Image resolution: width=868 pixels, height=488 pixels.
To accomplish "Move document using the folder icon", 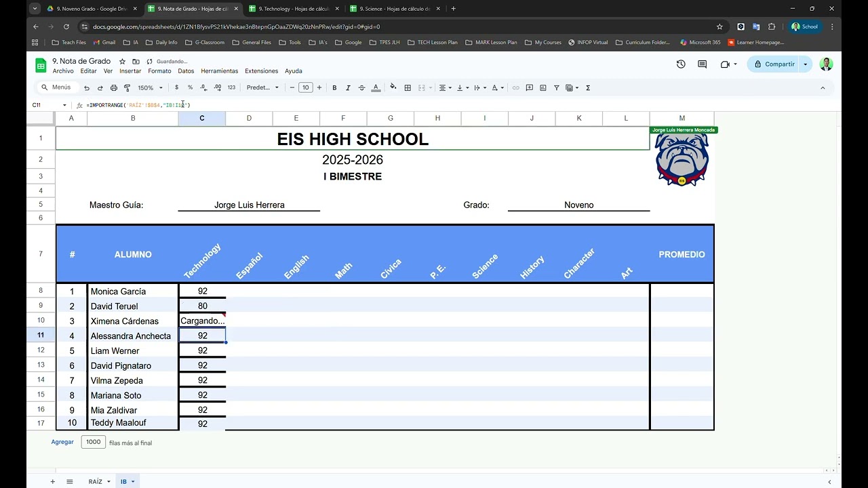I will point(136,61).
